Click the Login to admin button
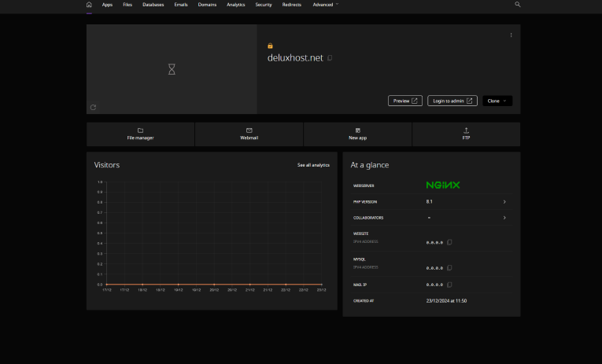 tap(452, 101)
